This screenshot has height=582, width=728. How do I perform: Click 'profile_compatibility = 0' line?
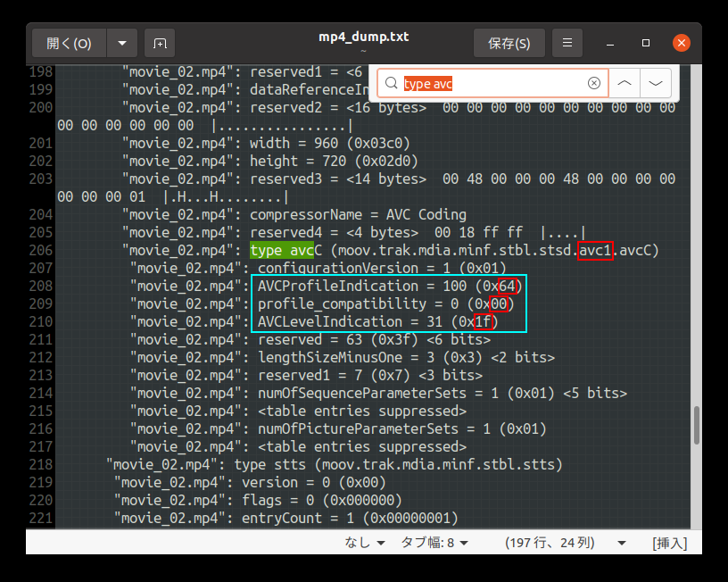(385, 303)
